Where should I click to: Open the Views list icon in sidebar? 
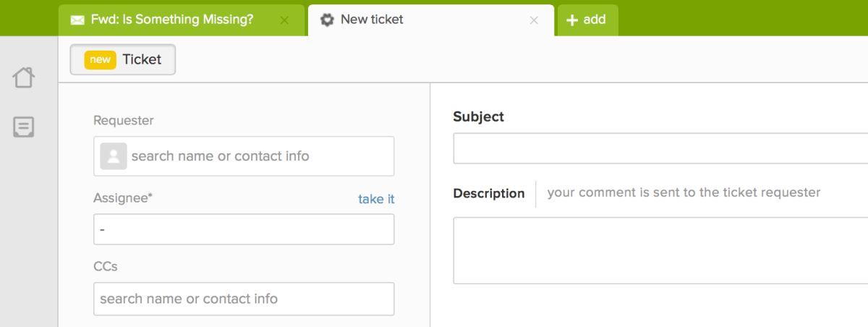24,127
